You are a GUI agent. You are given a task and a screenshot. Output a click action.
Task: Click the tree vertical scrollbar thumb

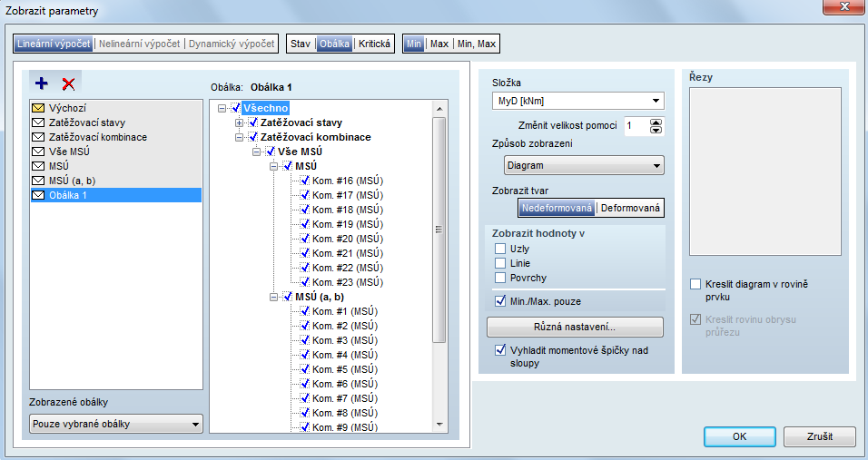(x=439, y=230)
